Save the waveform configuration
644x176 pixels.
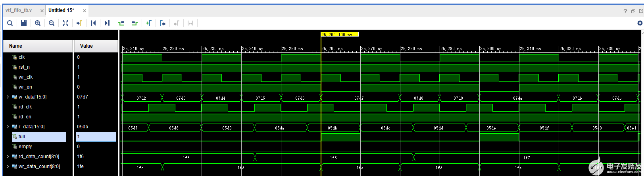[x=24, y=23]
